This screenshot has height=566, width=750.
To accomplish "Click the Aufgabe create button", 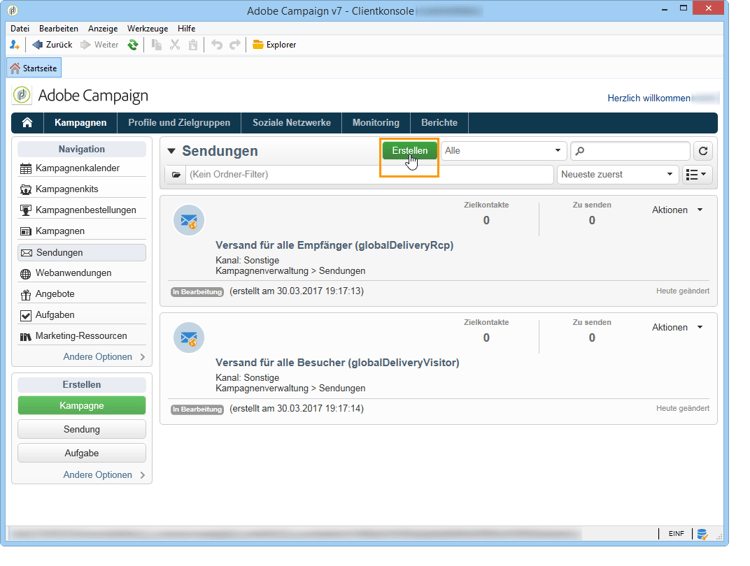I will (82, 453).
